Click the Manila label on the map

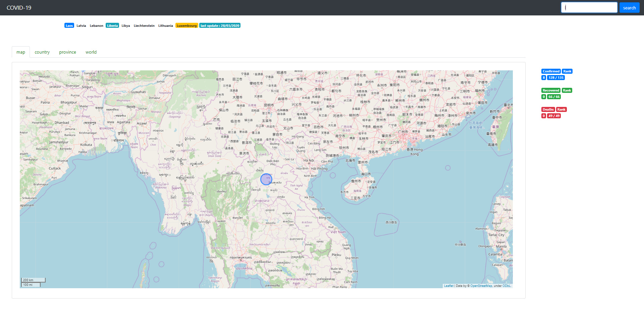[x=501, y=246]
